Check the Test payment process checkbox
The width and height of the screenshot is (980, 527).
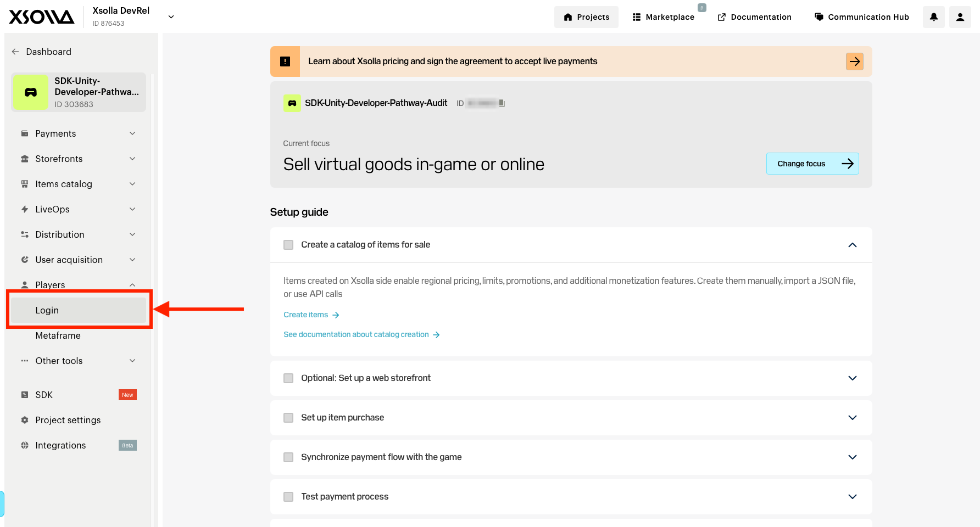coord(288,497)
